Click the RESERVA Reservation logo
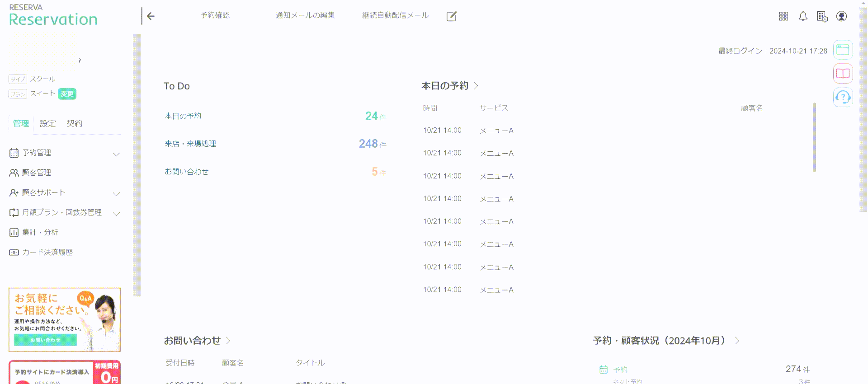 (x=53, y=15)
